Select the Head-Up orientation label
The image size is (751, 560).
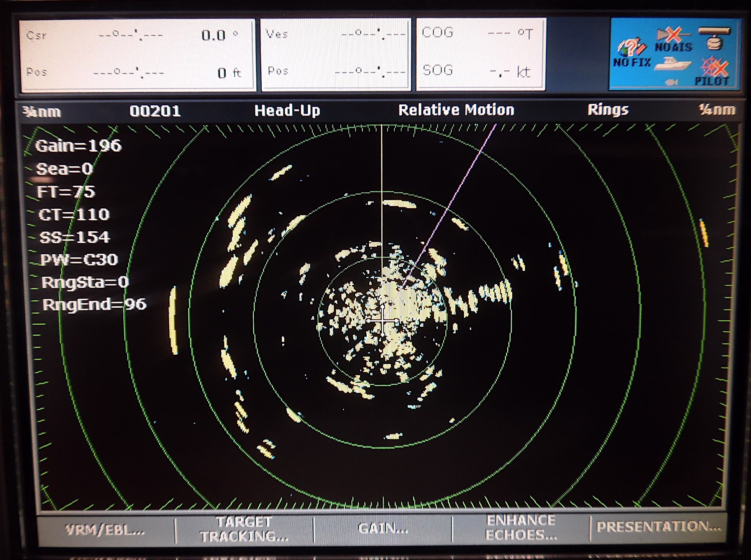[287, 111]
